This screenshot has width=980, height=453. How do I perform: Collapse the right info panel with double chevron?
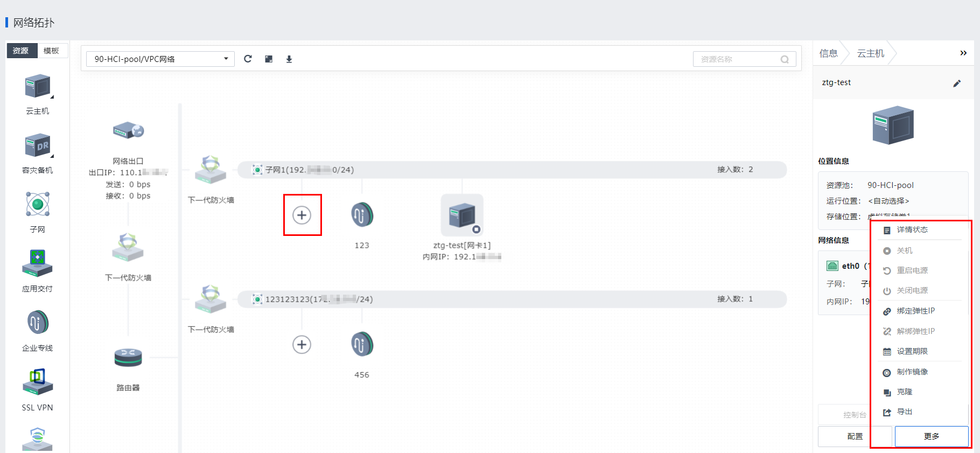click(x=963, y=53)
